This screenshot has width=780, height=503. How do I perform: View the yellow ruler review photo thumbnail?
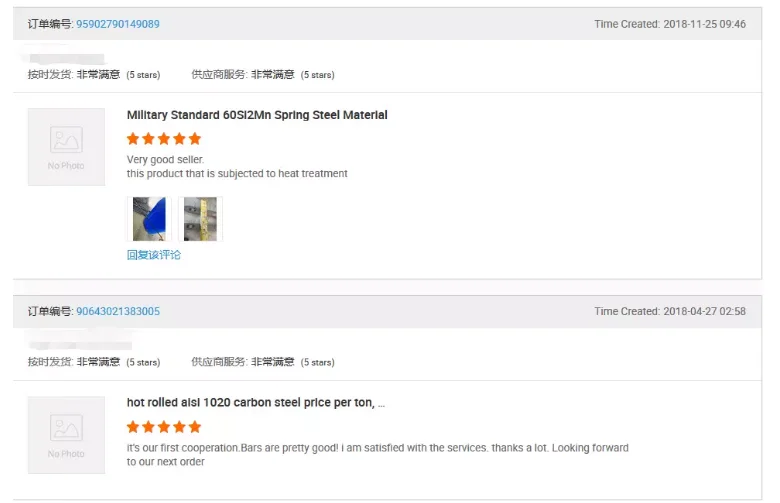(x=200, y=218)
